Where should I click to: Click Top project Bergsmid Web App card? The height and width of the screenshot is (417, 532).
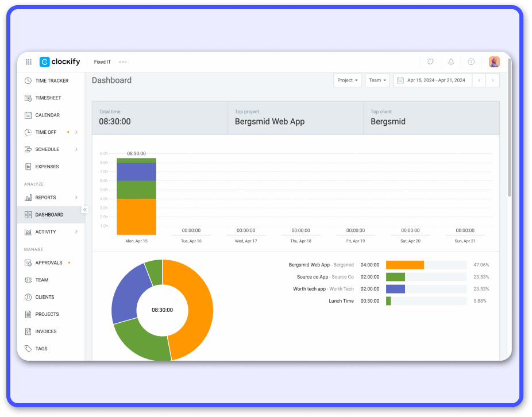point(295,118)
